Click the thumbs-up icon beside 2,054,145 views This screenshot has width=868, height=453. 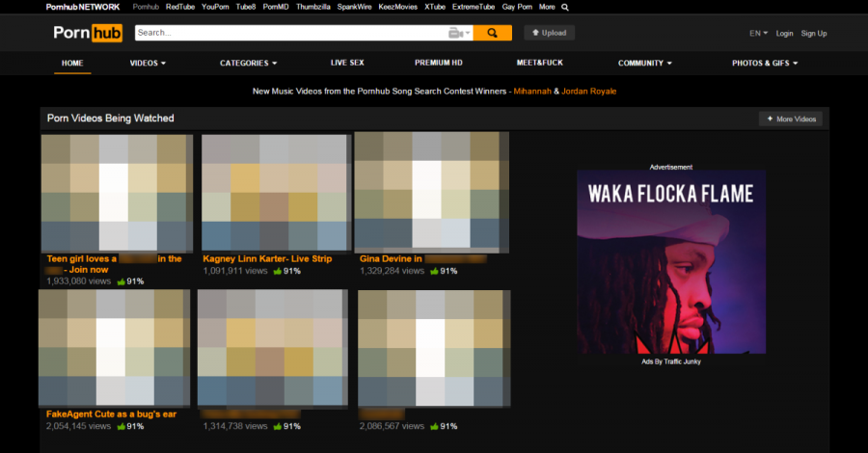pyautogui.click(x=121, y=426)
